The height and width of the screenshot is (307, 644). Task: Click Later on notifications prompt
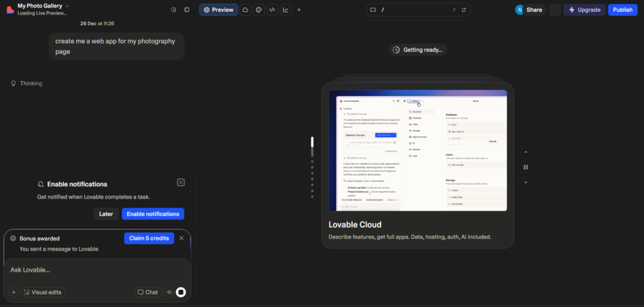[x=106, y=214]
